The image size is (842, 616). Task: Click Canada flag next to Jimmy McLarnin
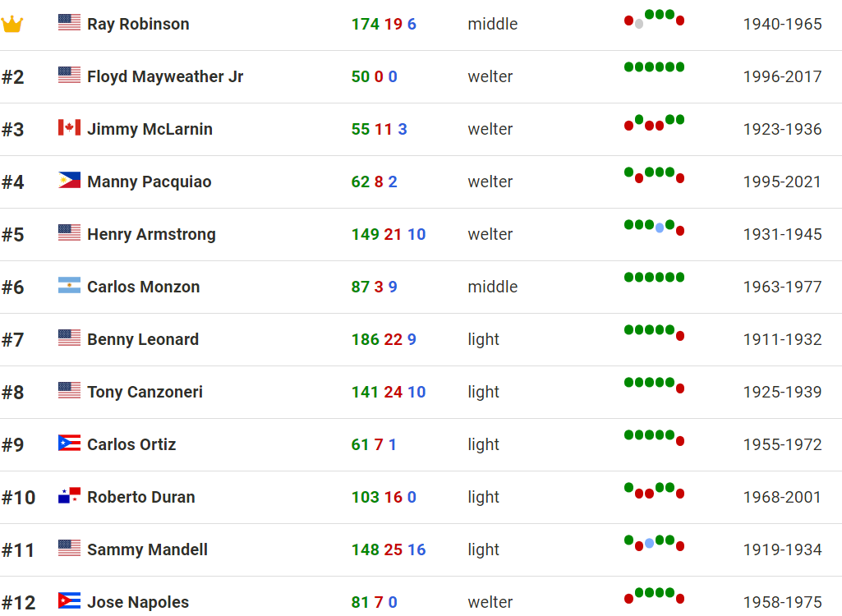click(x=69, y=127)
